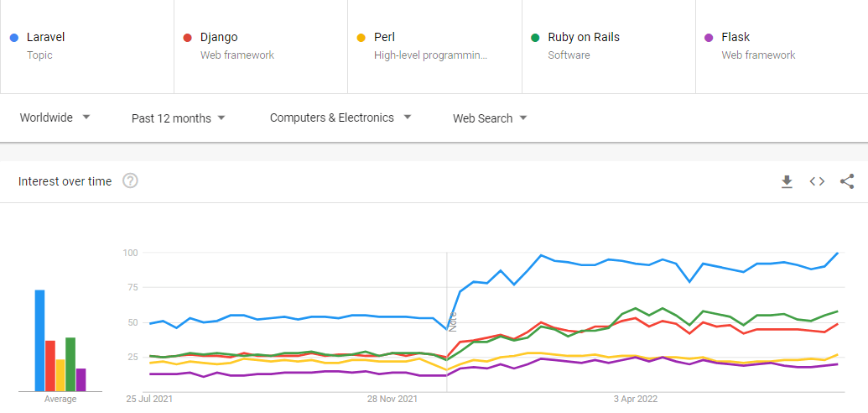This screenshot has width=868, height=413.
Task: Select the Django search term
Action: (219, 37)
